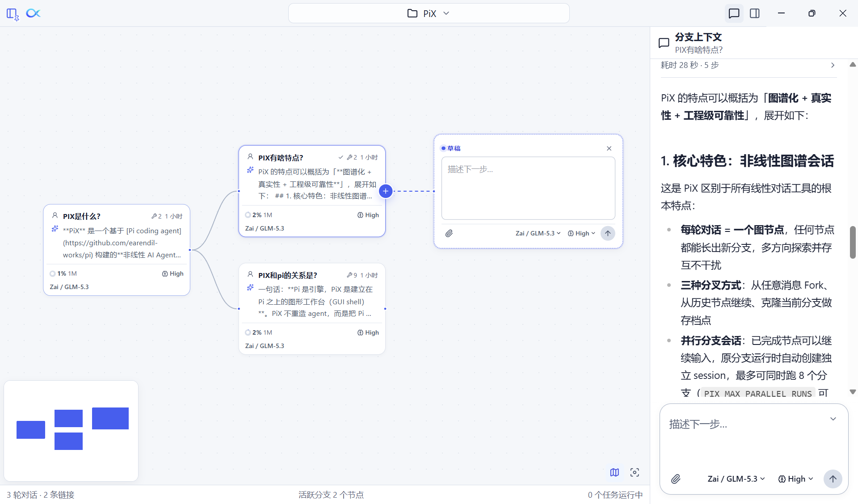Viewport: 858px width, 504px height.
Task: Click the largest rectangle in the minimap
Action: coord(110,418)
